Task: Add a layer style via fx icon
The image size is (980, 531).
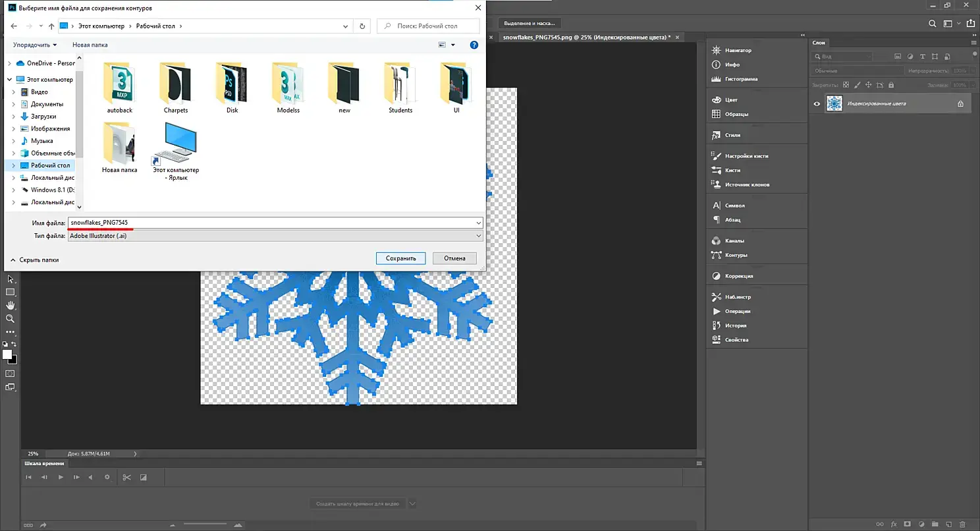Action: (894, 524)
